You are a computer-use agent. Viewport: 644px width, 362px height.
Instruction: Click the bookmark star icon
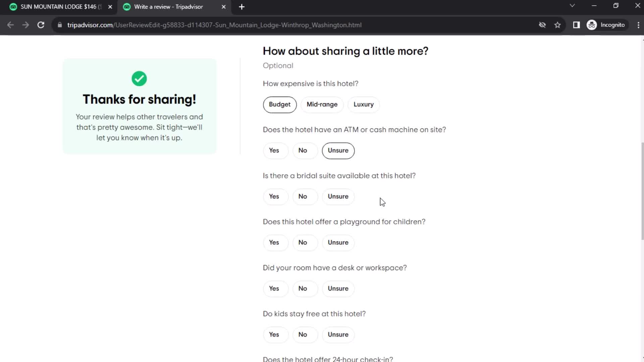tap(558, 25)
